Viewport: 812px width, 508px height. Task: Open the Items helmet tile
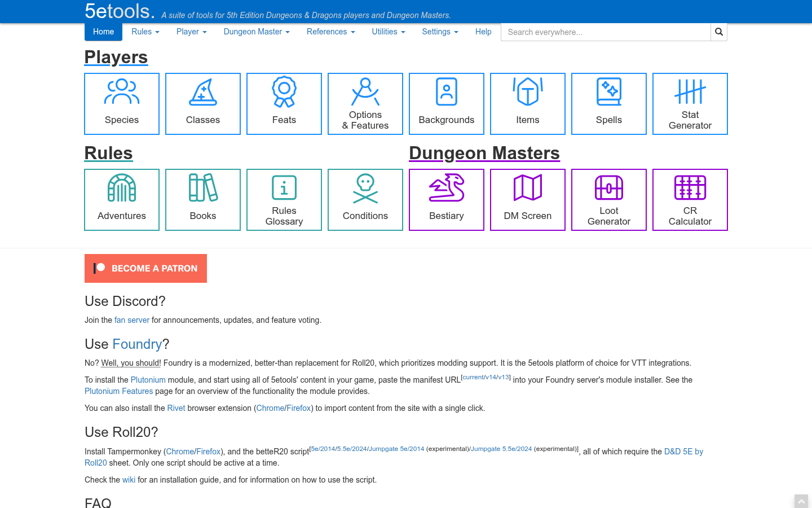528,104
